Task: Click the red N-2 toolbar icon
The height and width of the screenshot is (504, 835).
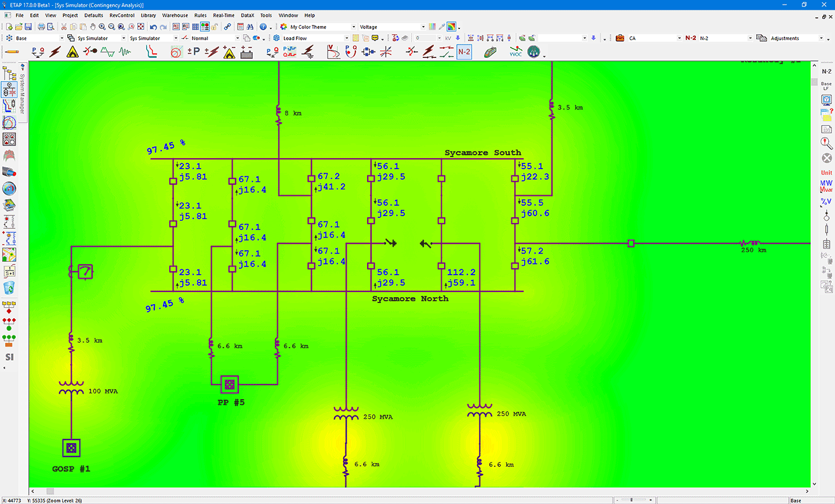Action: (464, 52)
